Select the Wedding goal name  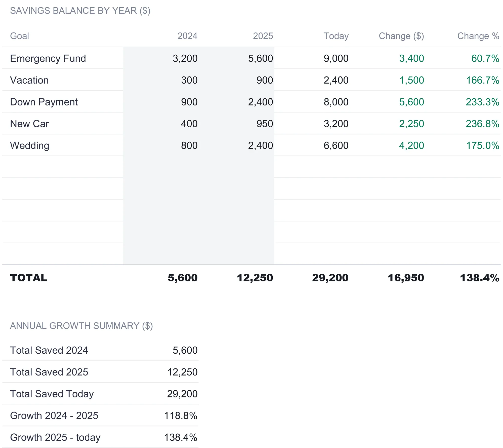pyautogui.click(x=30, y=145)
